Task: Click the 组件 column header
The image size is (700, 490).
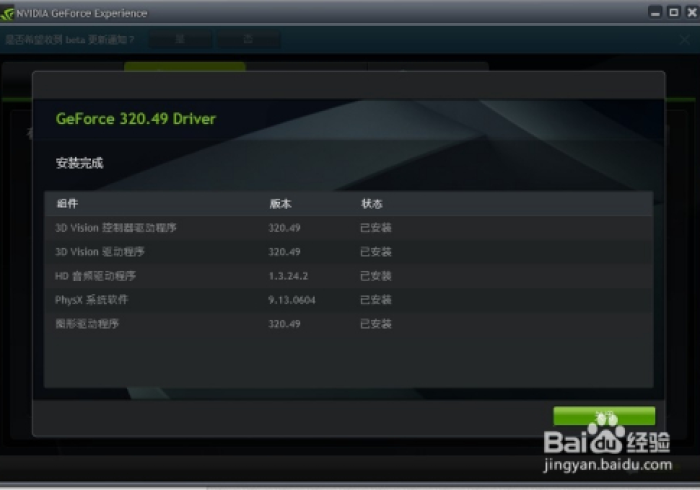Action: tap(67, 203)
